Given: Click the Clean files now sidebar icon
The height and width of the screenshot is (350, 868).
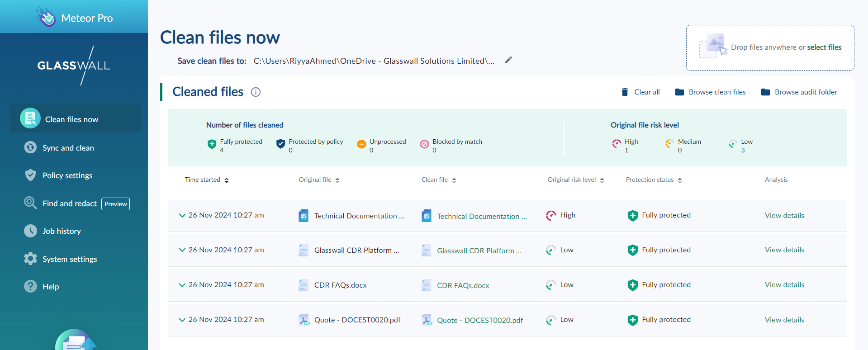Looking at the screenshot, I should pos(30,118).
